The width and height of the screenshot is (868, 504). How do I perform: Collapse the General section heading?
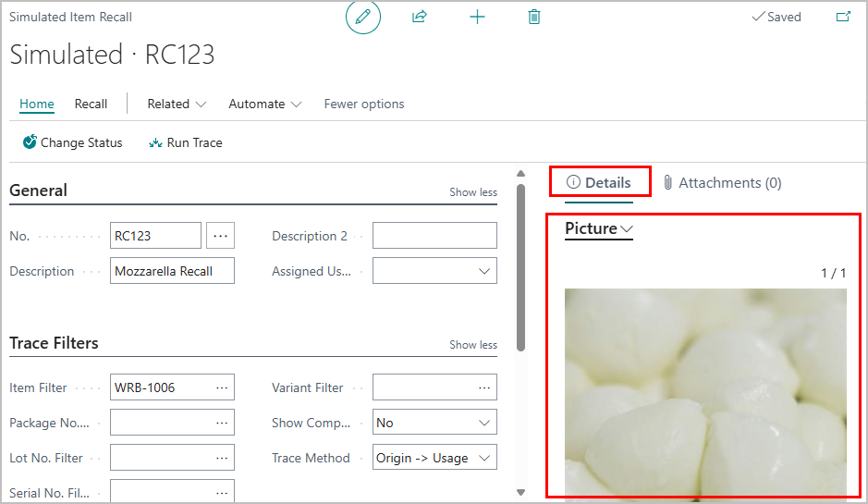tap(38, 191)
